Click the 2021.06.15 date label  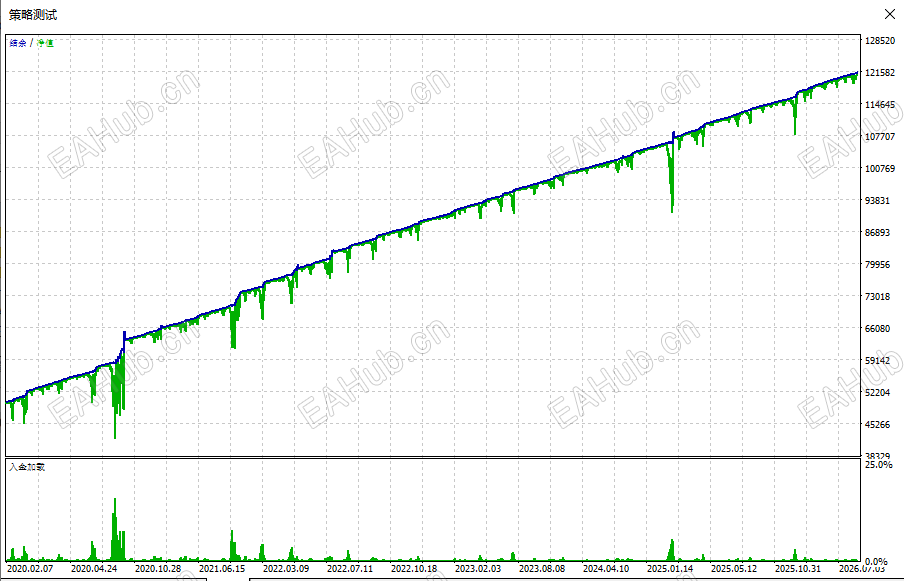click(222, 568)
